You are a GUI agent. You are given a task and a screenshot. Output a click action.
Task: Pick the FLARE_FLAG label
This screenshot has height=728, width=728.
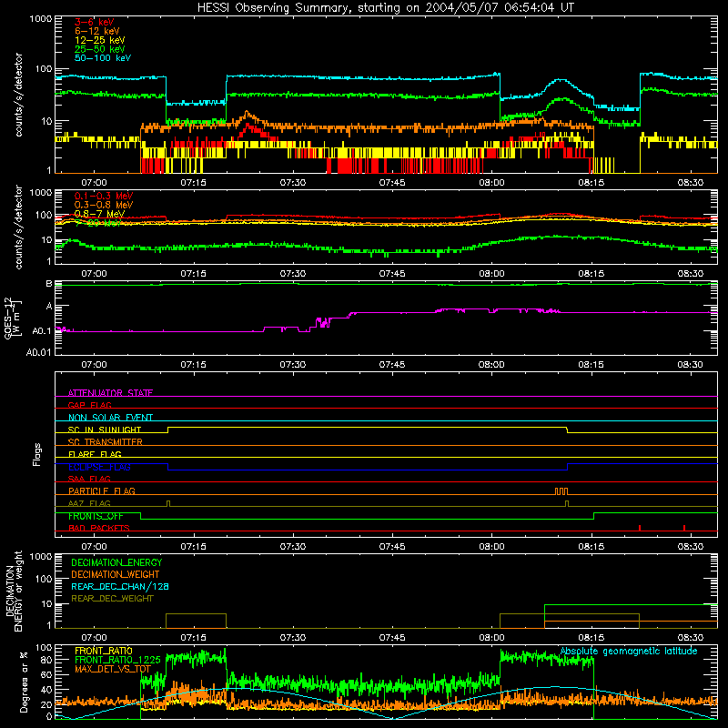(x=95, y=454)
